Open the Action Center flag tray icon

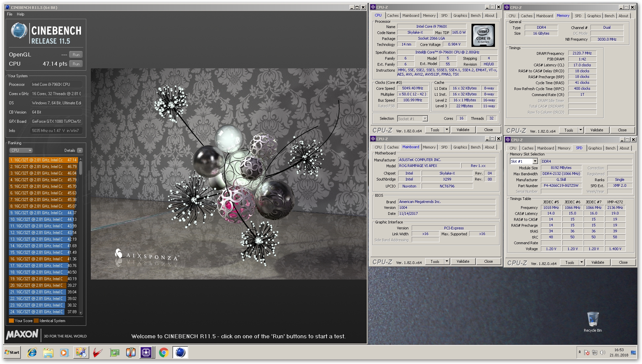coord(587,353)
